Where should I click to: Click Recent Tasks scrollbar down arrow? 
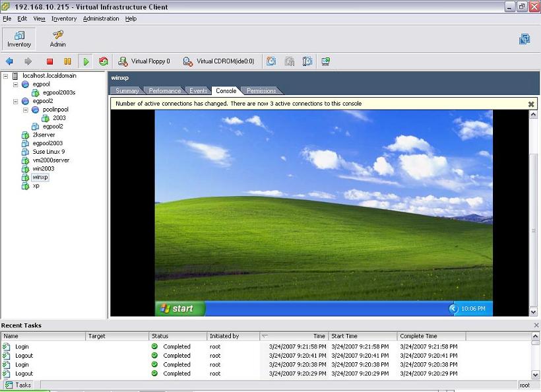[535, 374]
